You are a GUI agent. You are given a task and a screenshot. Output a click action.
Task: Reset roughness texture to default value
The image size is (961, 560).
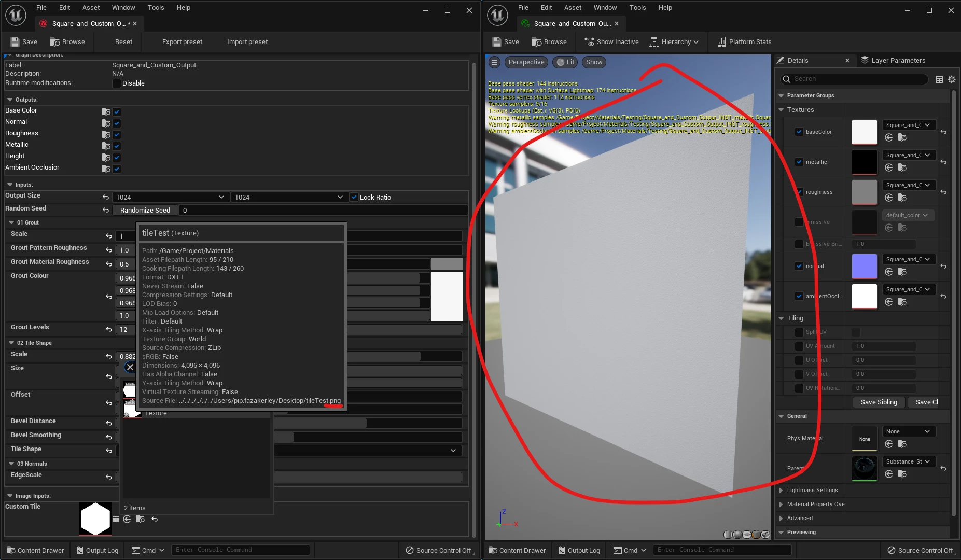pyautogui.click(x=943, y=192)
